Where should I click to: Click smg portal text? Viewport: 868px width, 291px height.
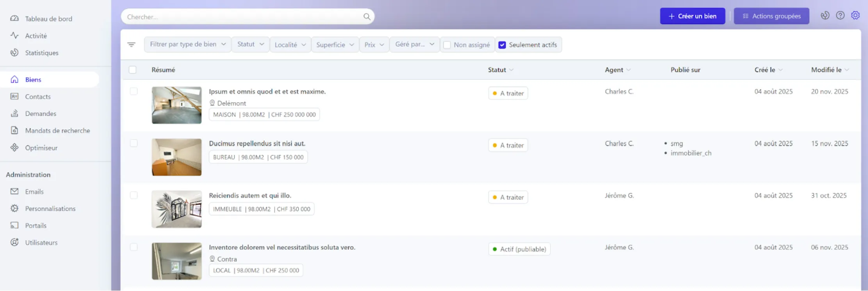[x=677, y=143]
